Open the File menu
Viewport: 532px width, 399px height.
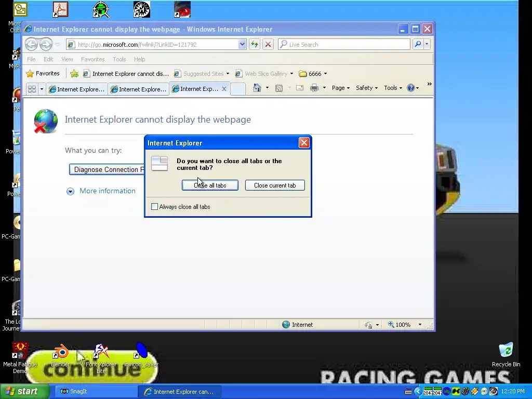(31, 59)
